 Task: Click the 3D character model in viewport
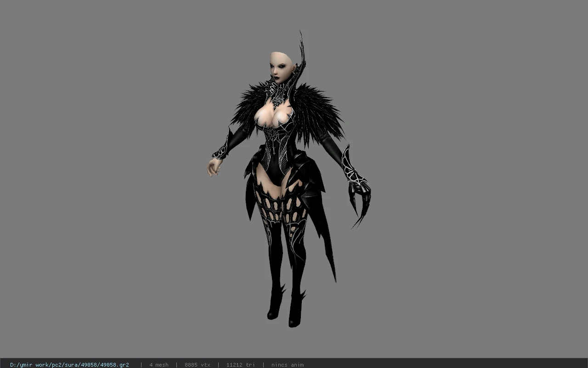(x=288, y=179)
